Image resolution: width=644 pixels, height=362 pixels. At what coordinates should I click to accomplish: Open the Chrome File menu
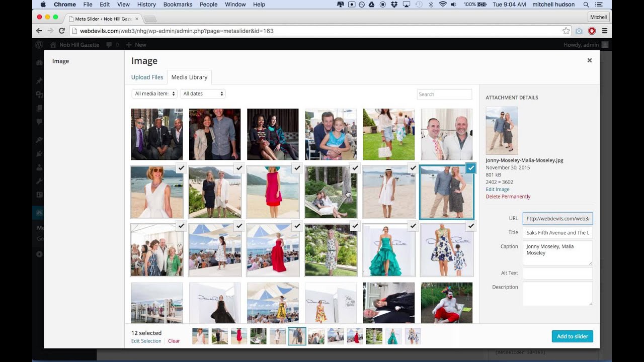(88, 5)
